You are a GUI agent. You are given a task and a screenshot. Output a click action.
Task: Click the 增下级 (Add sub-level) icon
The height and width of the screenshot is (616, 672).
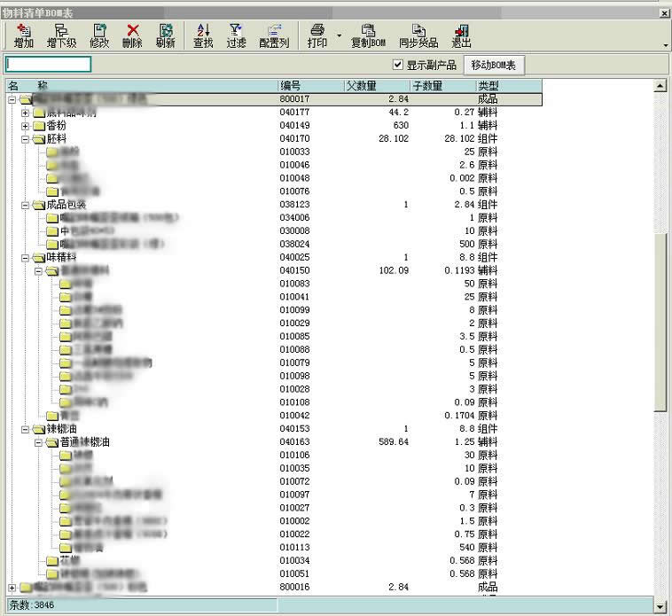click(61, 35)
